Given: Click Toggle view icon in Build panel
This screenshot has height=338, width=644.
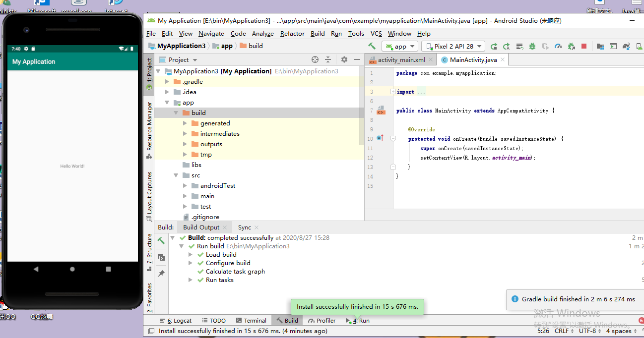Looking at the screenshot, I should (x=161, y=257).
